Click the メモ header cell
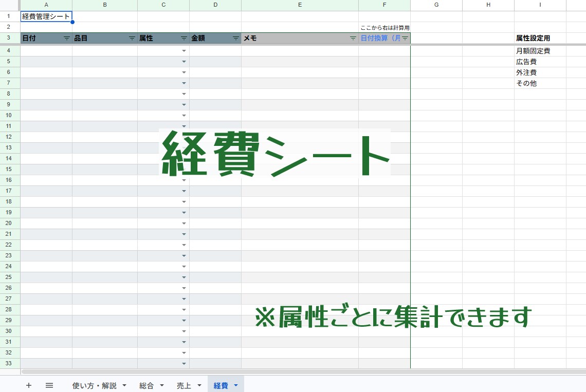The width and height of the screenshot is (586, 392). tap(300, 38)
